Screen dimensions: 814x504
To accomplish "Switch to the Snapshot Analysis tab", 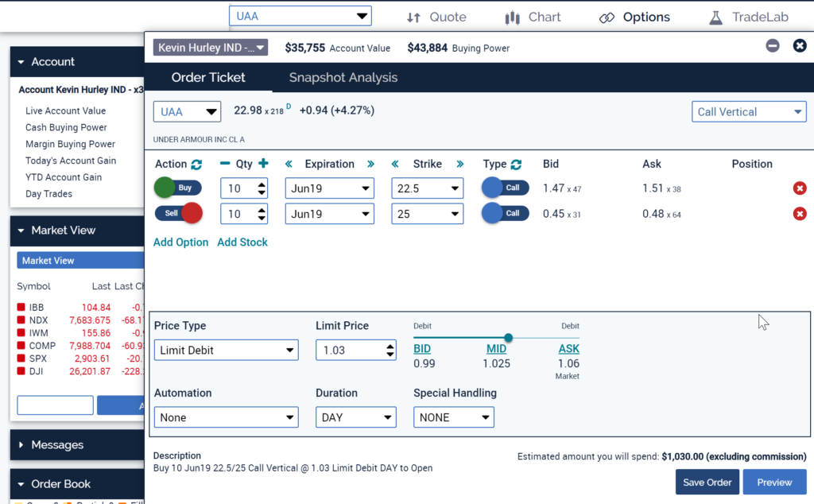I will (x=343, y=78).
